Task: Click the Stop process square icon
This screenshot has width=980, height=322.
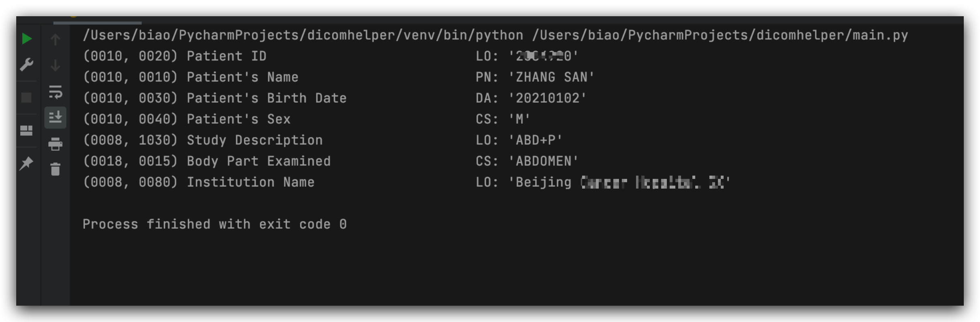Action: point(26,97)
